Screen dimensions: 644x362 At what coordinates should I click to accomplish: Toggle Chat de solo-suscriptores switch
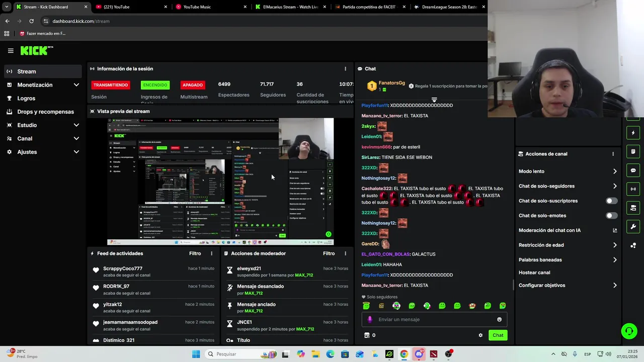coord(611,201)
